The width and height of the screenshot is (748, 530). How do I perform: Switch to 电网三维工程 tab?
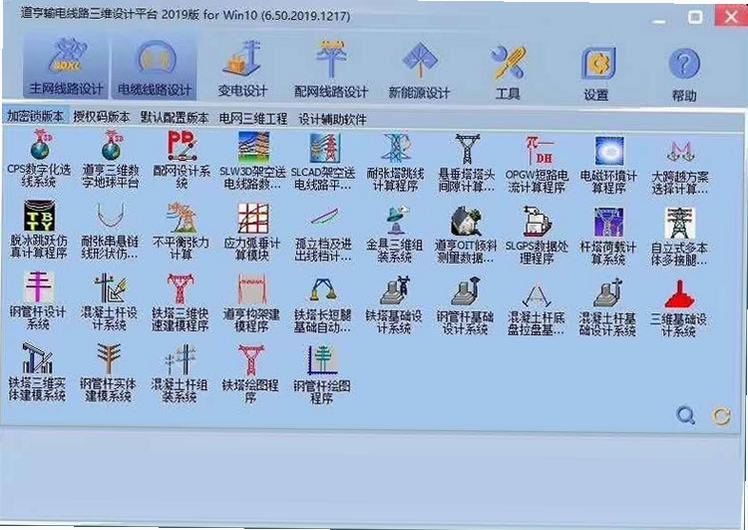point(253,118)
